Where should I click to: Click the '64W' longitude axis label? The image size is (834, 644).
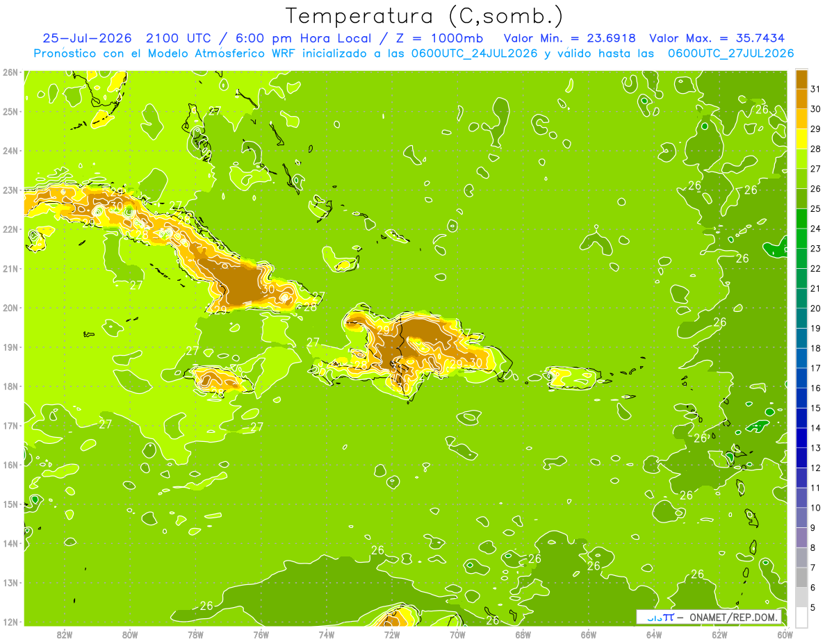(x=654, y=634)
